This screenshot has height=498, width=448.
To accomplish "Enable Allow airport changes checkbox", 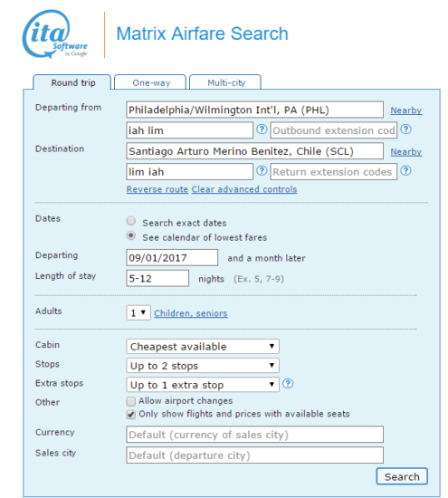I will [x=131, y=401].
